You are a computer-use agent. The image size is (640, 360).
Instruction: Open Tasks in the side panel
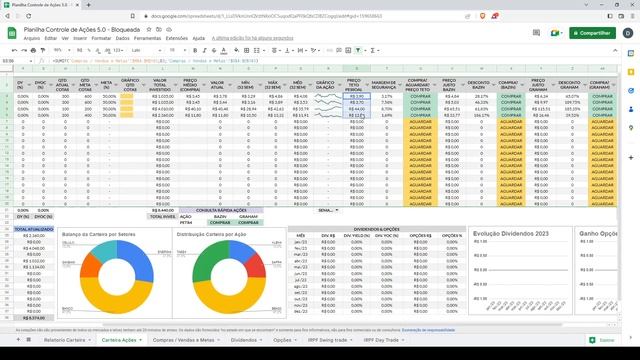pyautogui.click(x=631, y=91)
